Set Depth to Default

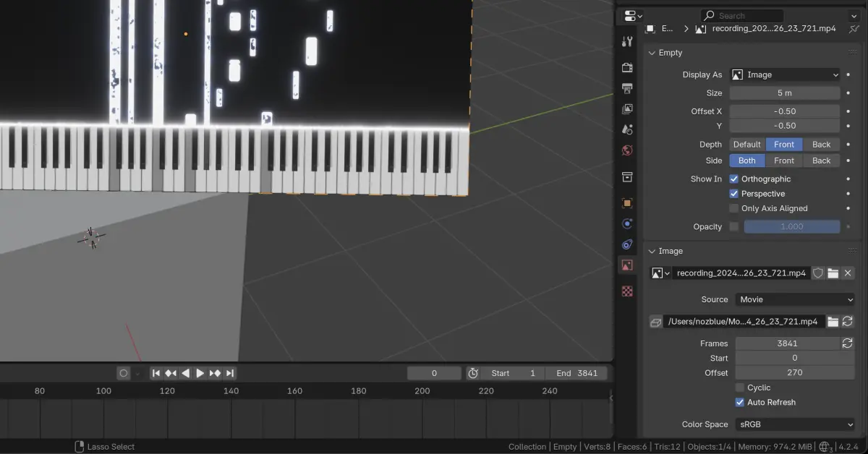(747, 145)
